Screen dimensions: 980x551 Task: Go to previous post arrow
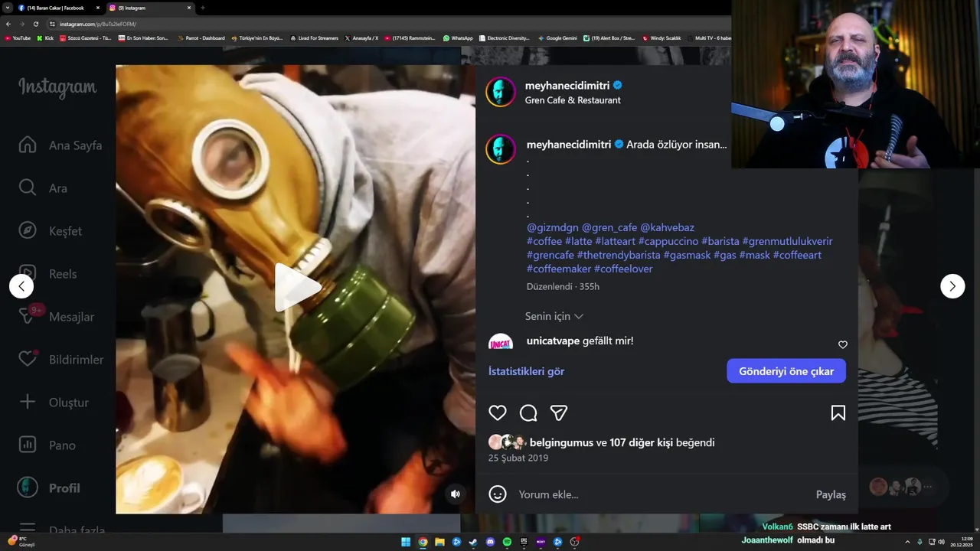pos(21,286)
